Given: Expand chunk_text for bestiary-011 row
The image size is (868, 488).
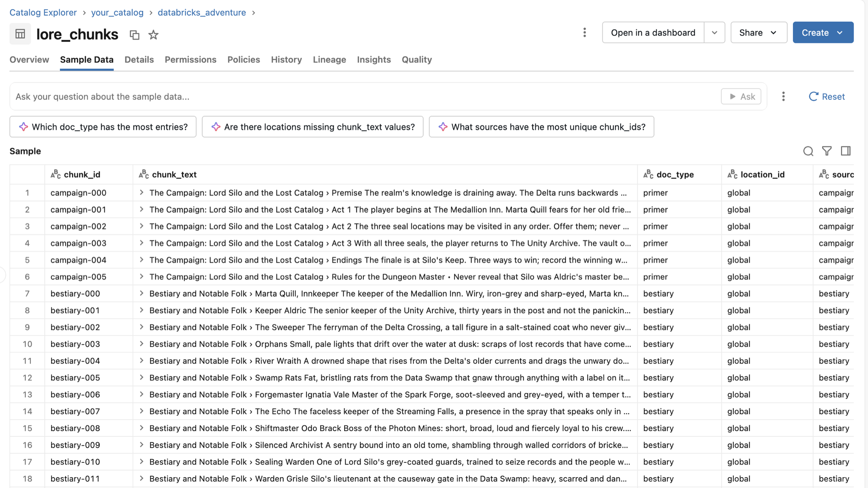Looking at the screenshot, I should point(141,478).
